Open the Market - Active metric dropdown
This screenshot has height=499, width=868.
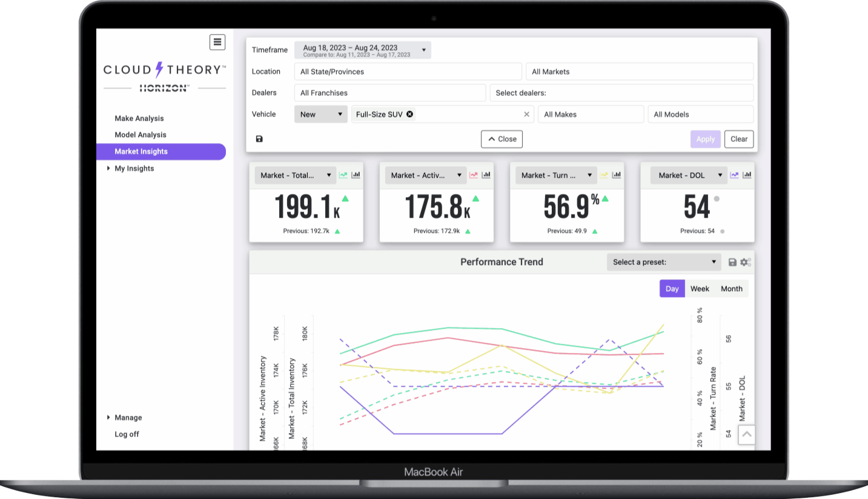click(x=426, y=175)
